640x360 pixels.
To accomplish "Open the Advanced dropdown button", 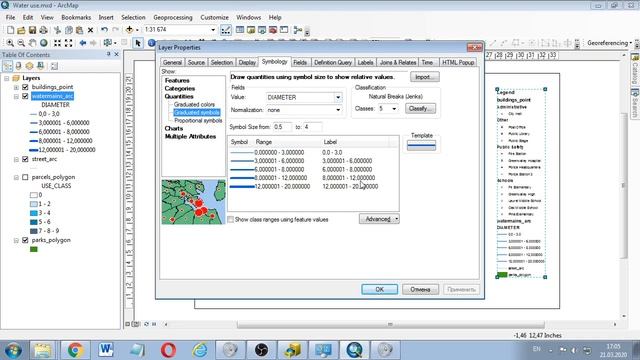I will pyautogui.click(x=379, y=219).
